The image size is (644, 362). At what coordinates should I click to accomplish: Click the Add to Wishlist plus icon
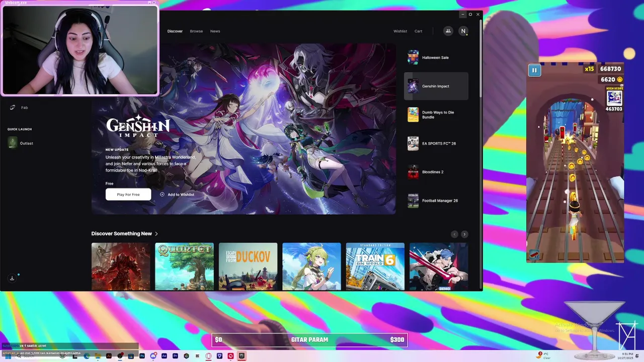[162, 195]
